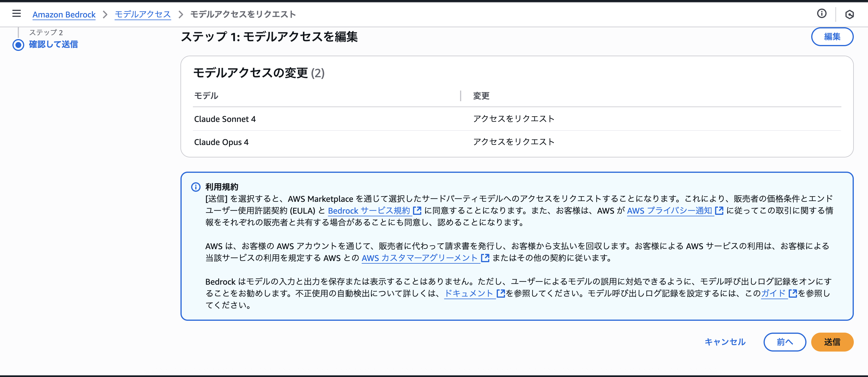Go back with the 前へ button

(x=785, y=342)
